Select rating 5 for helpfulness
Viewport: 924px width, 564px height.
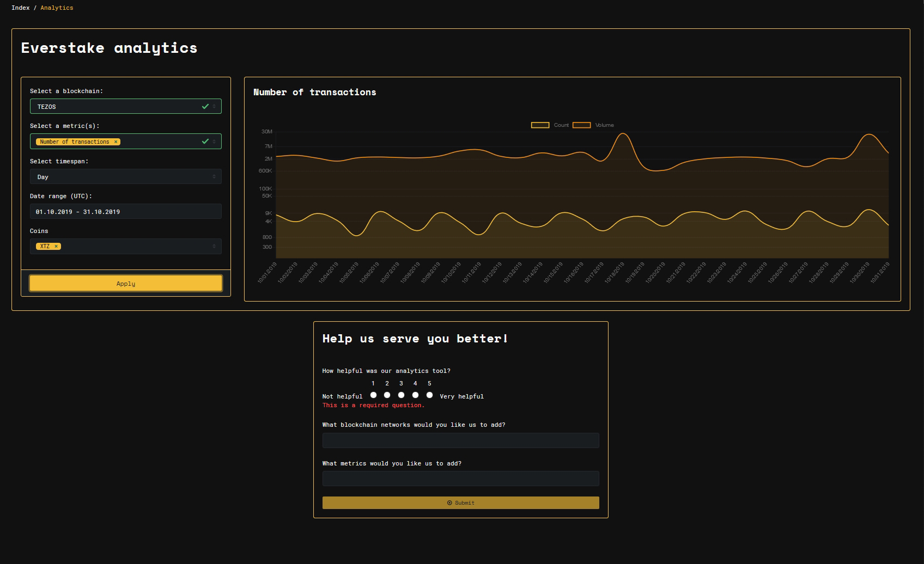pyautogui.click(x=429, y=395)
